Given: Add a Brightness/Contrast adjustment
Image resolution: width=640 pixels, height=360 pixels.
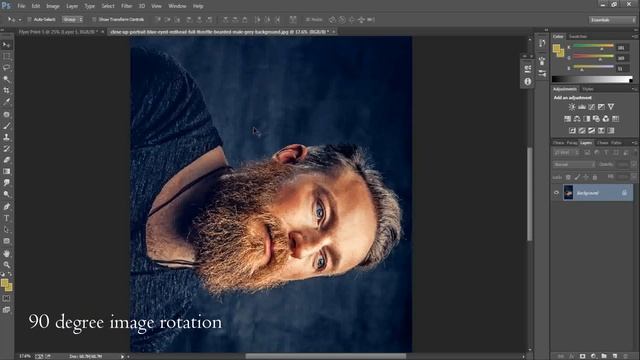Looking at the screenshot, I should [x=572, y=107].
